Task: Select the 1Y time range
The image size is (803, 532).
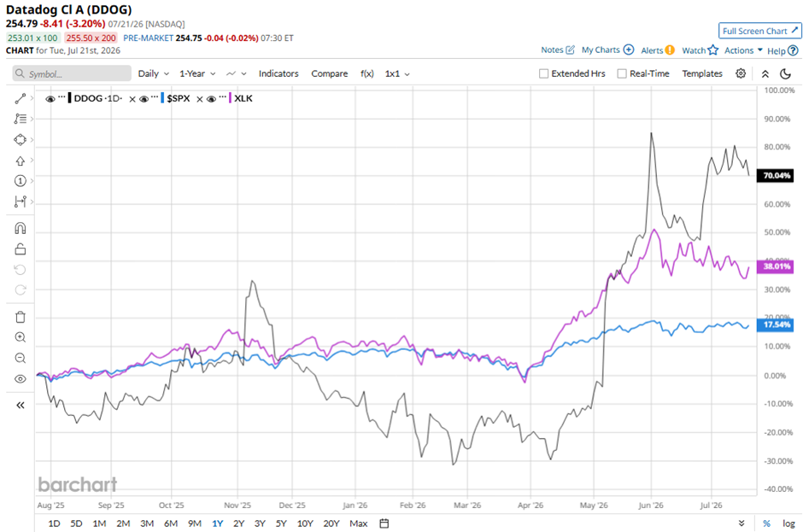Action: pos(218,523)
